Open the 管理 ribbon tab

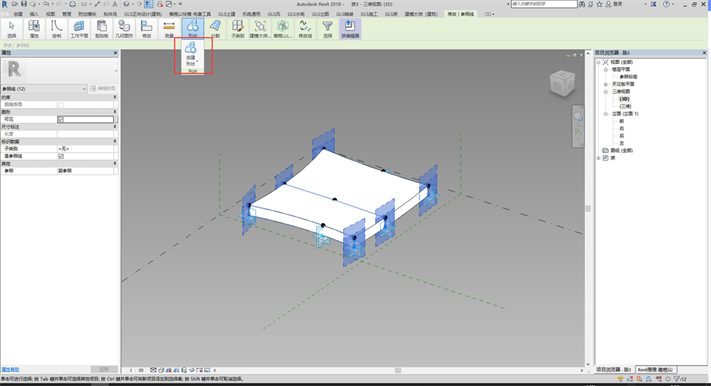click(x=67, y=14)
